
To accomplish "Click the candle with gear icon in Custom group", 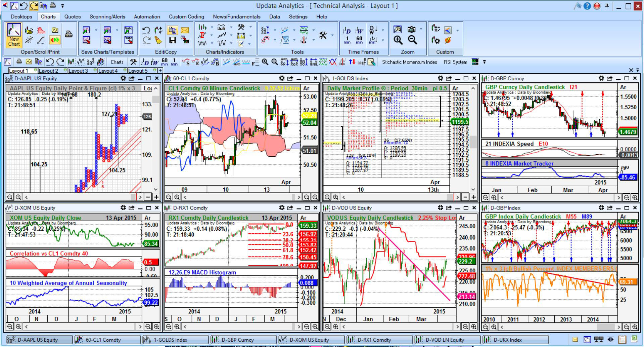I will tap(435, 40).
